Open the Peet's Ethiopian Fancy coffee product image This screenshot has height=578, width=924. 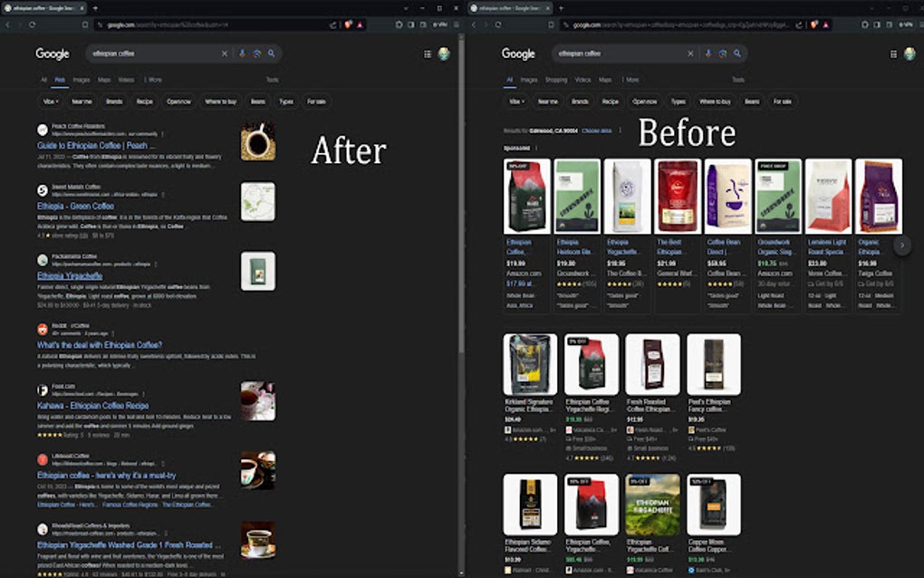click(714, 364)
